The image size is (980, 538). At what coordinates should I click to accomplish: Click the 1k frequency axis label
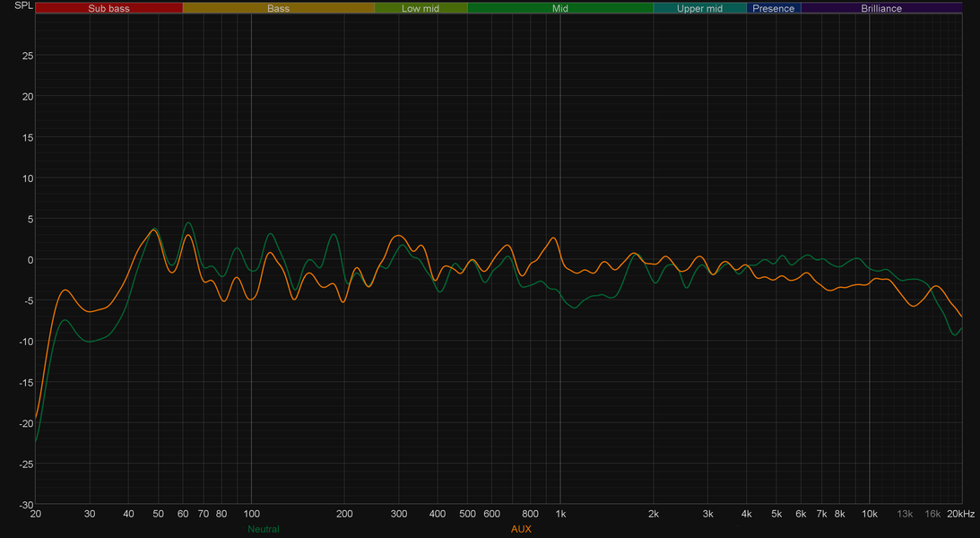560,515
